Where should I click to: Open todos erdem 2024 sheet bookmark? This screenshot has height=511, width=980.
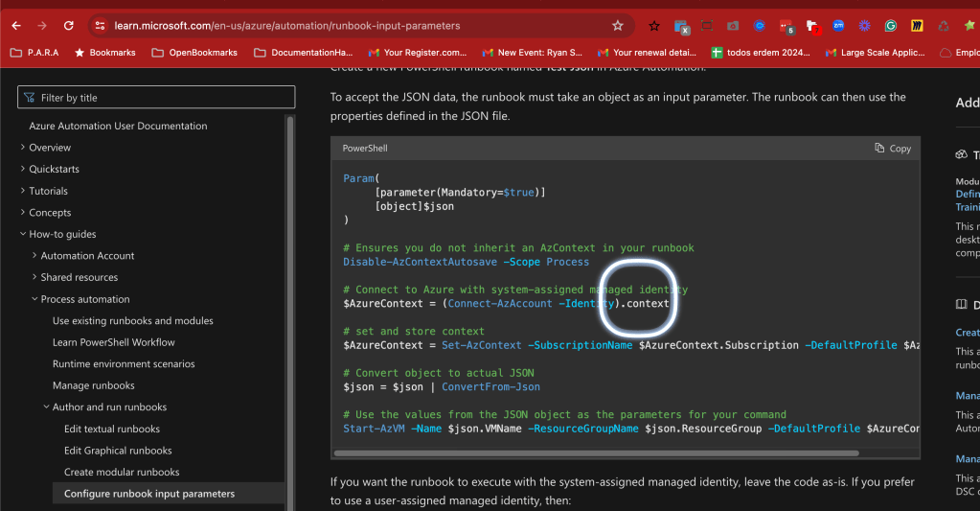click(761, 53)
